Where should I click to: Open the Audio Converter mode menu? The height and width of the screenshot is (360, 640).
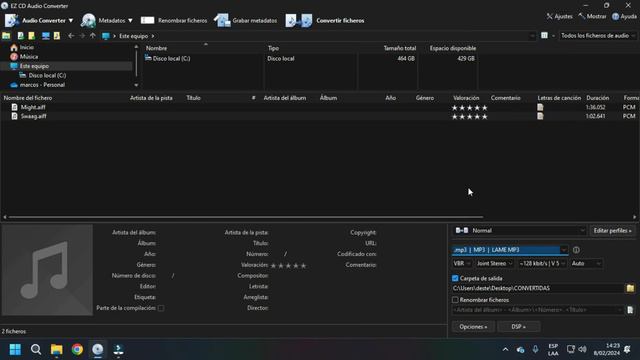(39, 20)
